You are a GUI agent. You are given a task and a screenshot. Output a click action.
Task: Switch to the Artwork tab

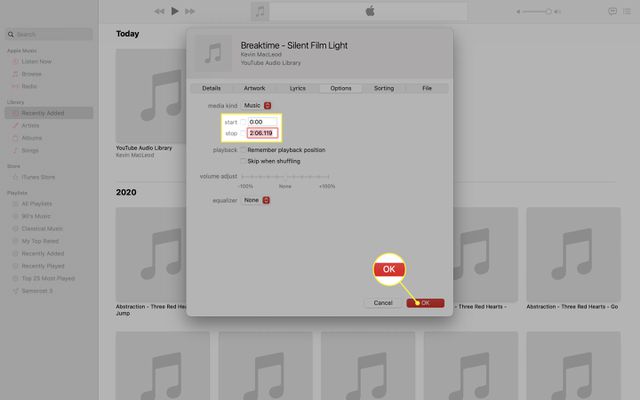(254, 88)
